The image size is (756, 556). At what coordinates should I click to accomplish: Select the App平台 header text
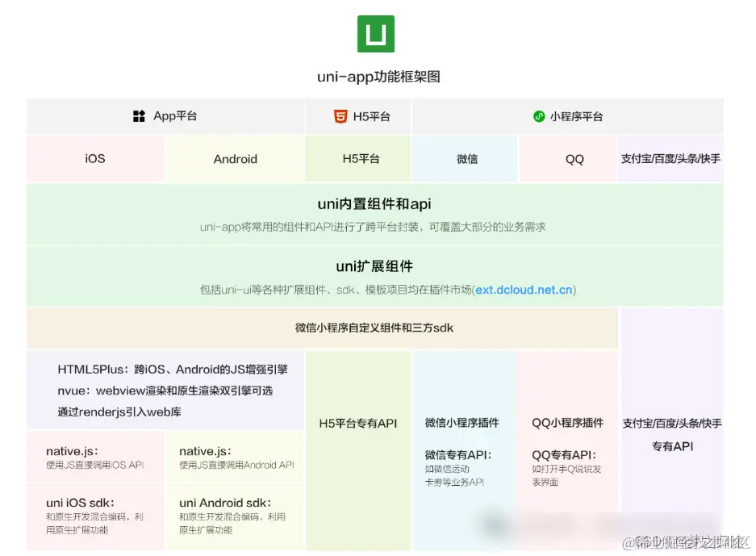click(175, 116)
